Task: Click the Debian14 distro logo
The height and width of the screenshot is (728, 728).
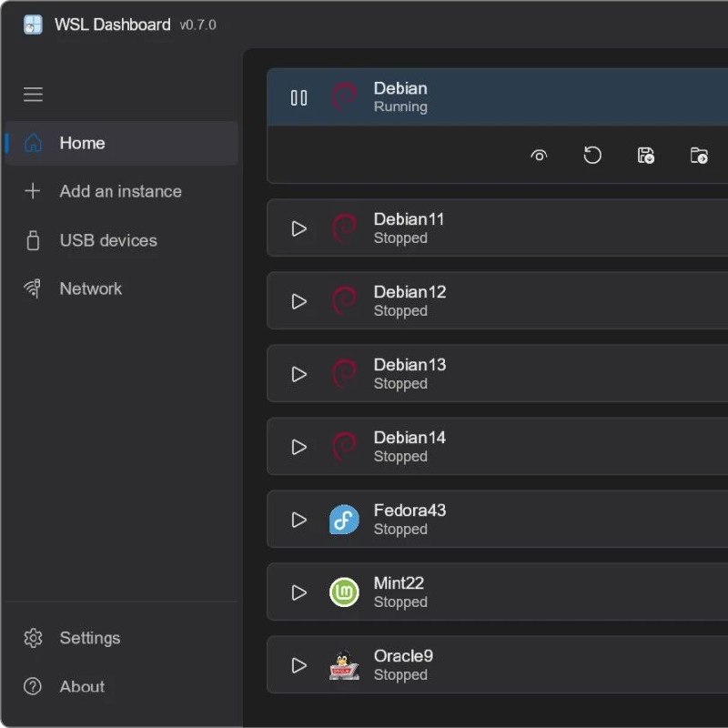Action: coord(345,447)
